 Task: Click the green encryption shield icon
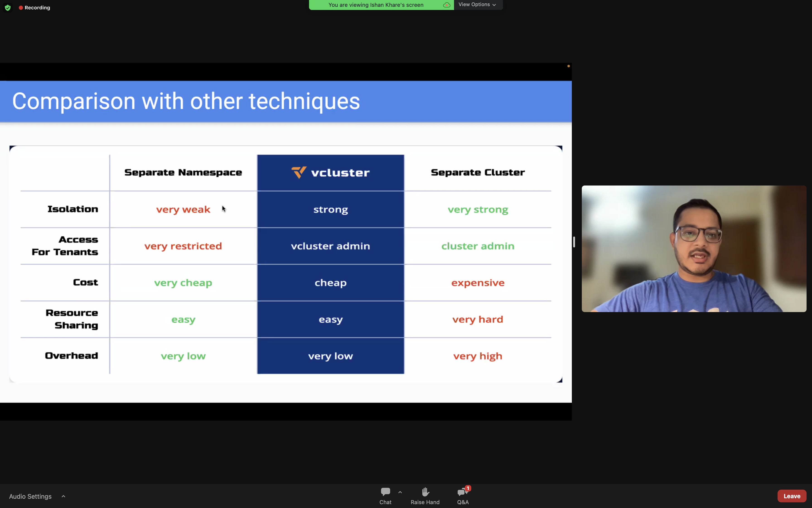tap(8, 7)
